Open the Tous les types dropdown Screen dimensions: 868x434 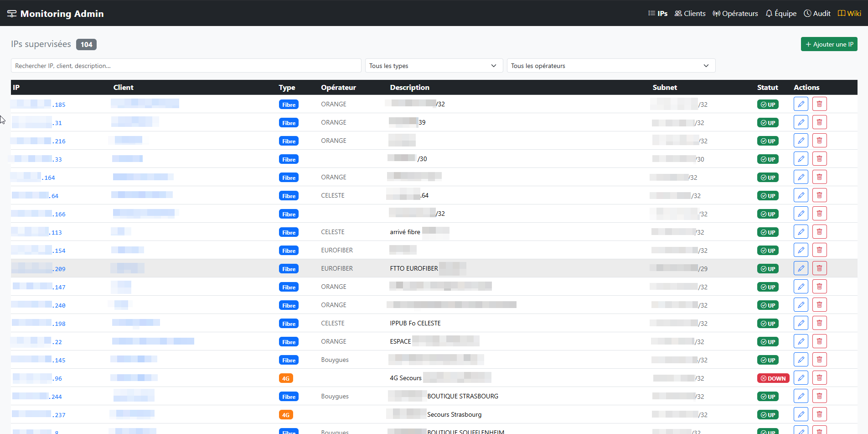pyautogui.click(x=434, y=66)
